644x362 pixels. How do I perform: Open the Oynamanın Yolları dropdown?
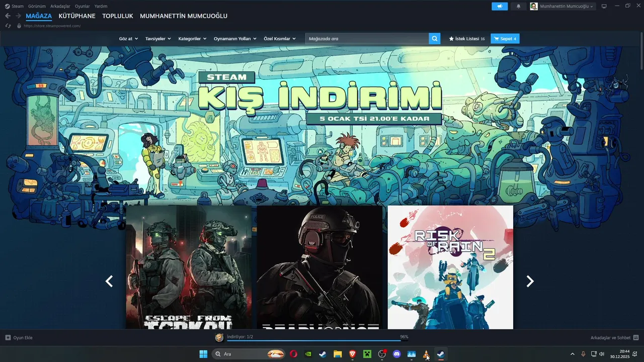(235, 39)
